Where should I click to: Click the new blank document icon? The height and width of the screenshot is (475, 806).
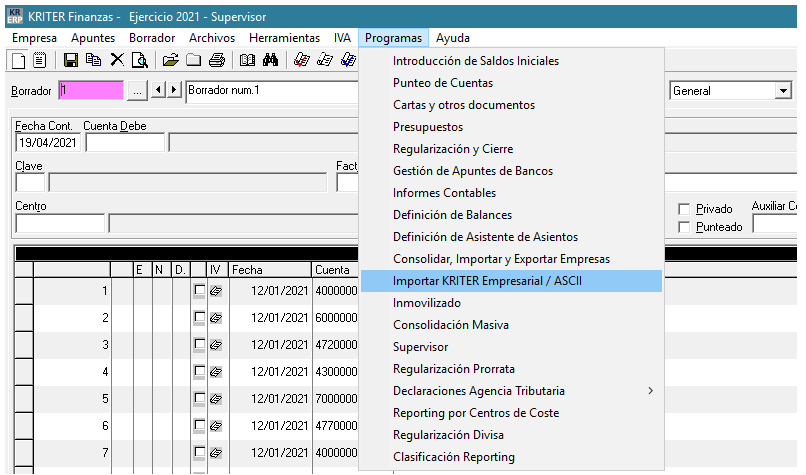click(18, 60)
